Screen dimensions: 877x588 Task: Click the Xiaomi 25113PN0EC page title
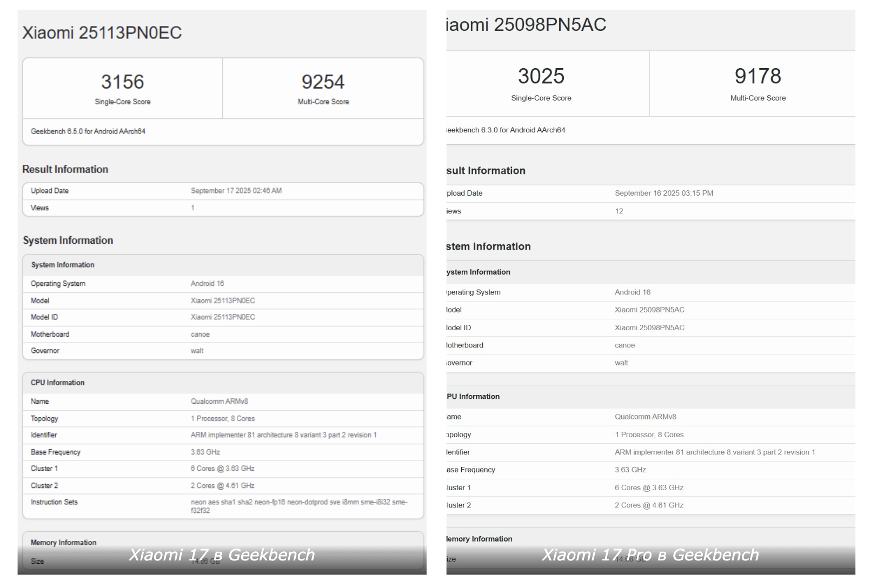pos(102,33)
